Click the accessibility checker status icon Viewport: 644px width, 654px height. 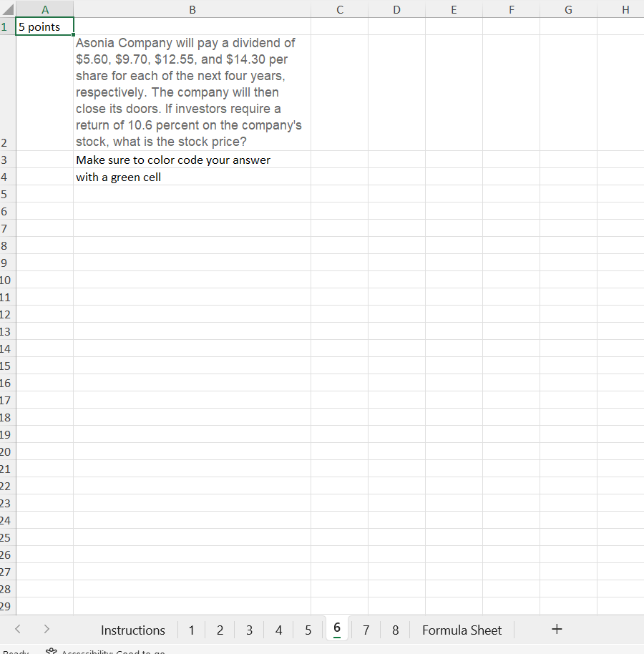51,651
